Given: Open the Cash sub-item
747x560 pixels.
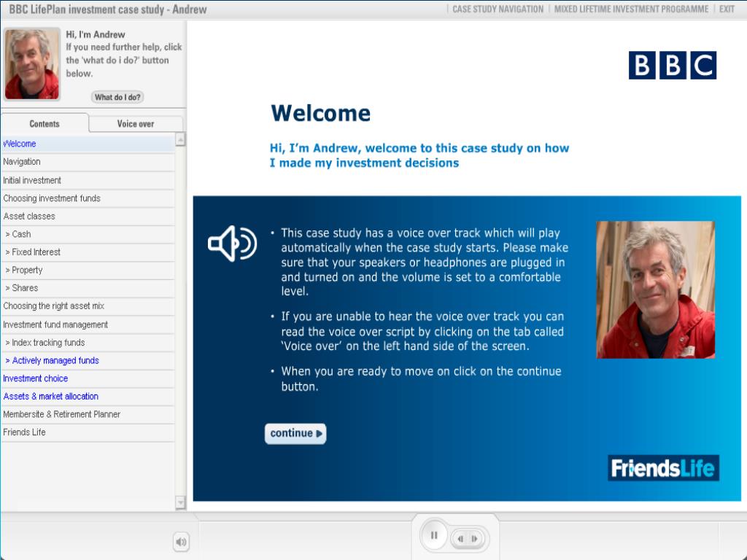Looking at the screenshot, I should pos(88,234).
